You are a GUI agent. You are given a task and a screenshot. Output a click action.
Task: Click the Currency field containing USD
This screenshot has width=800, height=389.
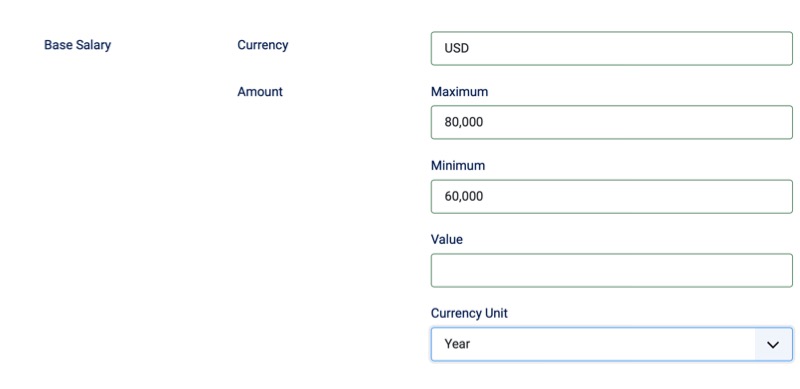(x=612, y=48)
